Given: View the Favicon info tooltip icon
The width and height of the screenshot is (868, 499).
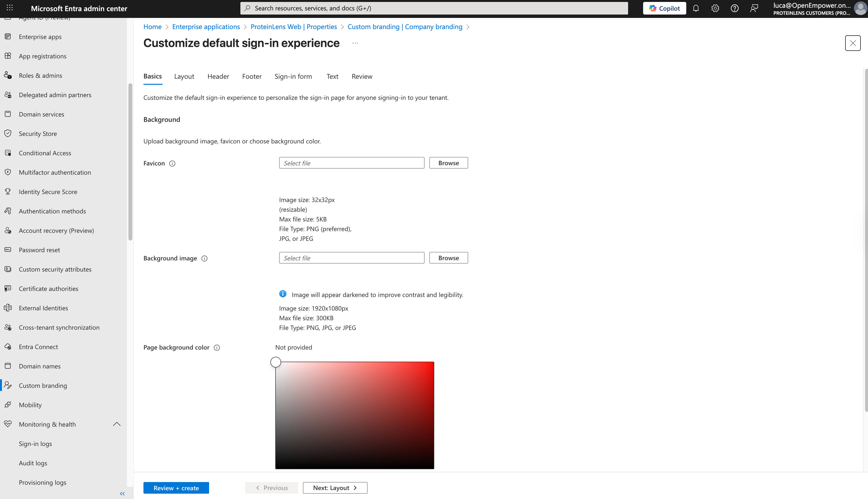Looking at the screenshot, I should click(x=172, y=164).
